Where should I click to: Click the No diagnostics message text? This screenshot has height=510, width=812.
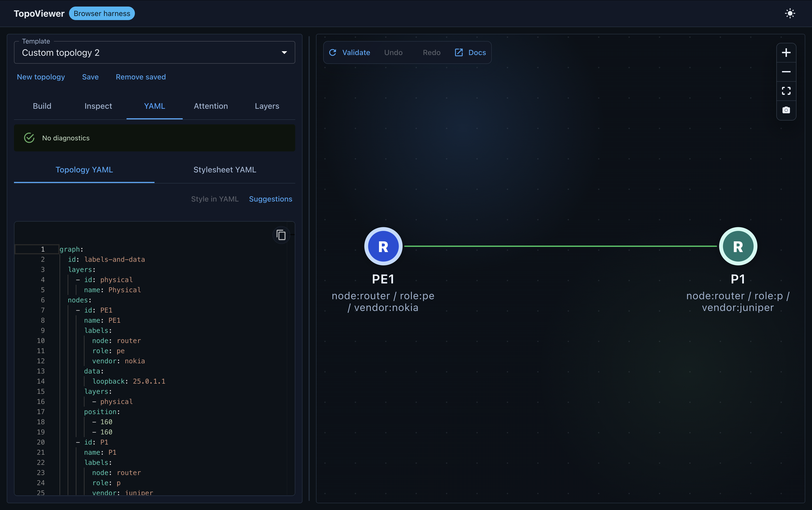tap(66, 138)
